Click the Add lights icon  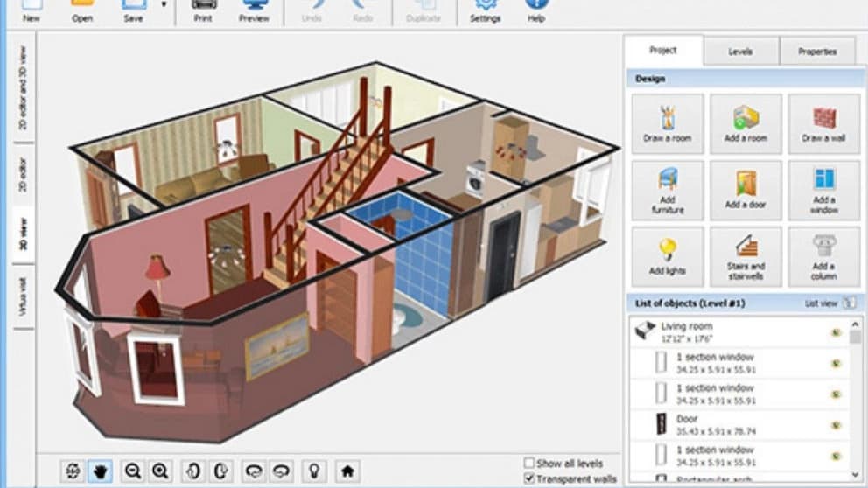(668, 257)
